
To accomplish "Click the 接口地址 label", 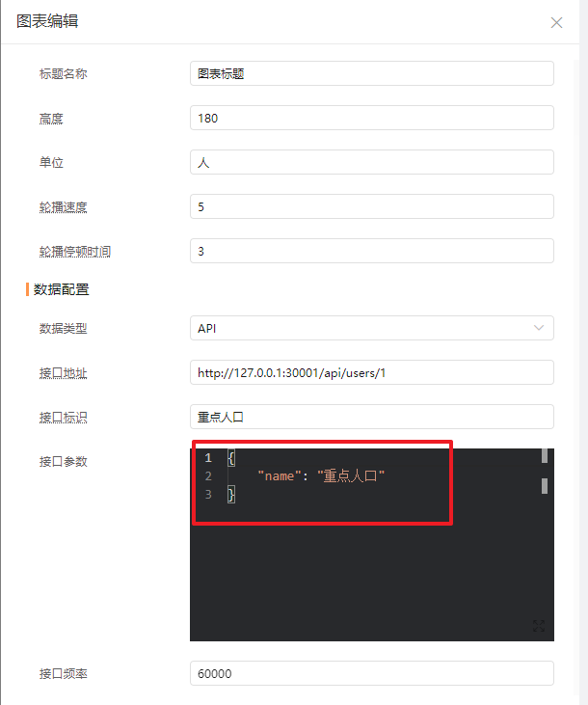I will 63,372.
